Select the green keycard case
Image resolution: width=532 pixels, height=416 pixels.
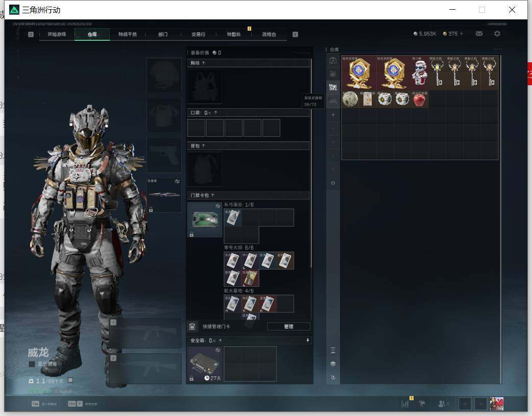[x=205, y=219]
